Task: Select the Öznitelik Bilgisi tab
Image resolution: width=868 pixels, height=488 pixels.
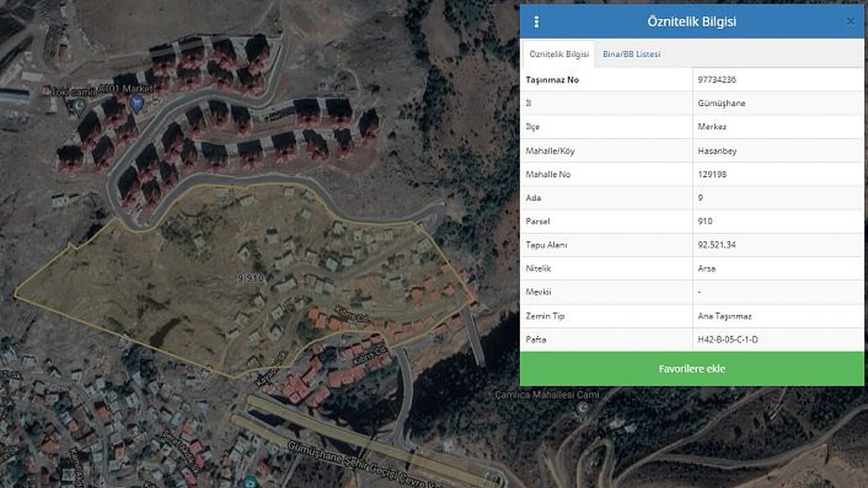Action: (x=559, y=54)
